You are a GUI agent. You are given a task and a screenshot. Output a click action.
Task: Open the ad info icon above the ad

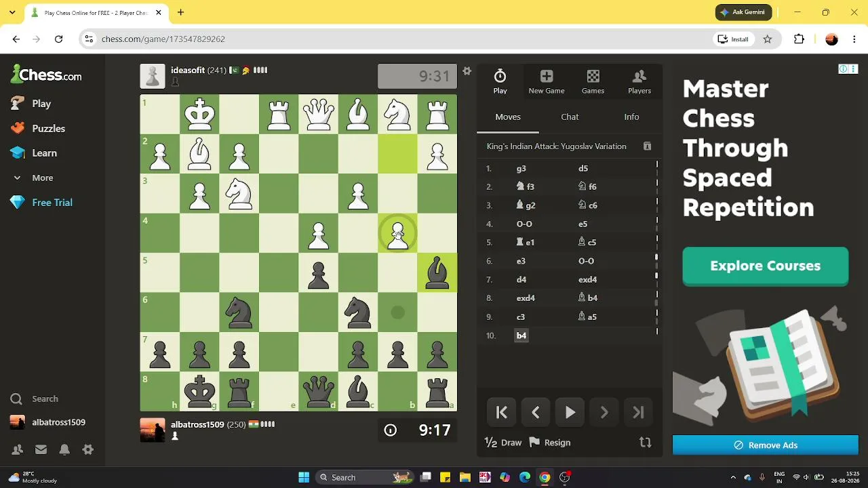[x=843, y=68]
